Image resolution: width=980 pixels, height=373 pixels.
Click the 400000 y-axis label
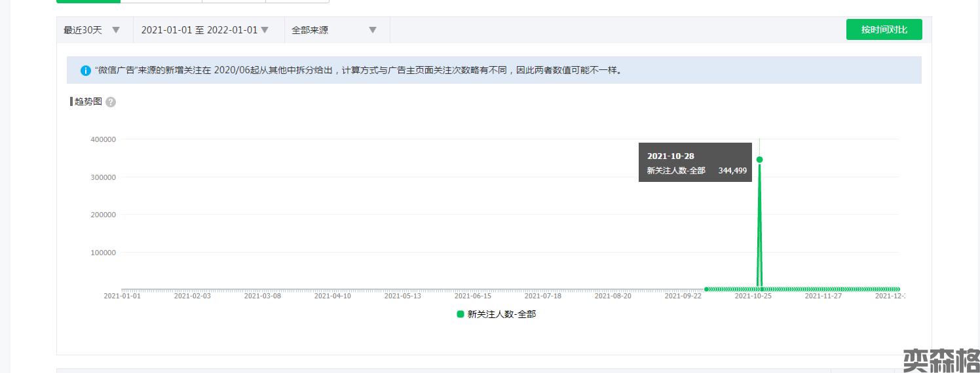coord(103,139)
